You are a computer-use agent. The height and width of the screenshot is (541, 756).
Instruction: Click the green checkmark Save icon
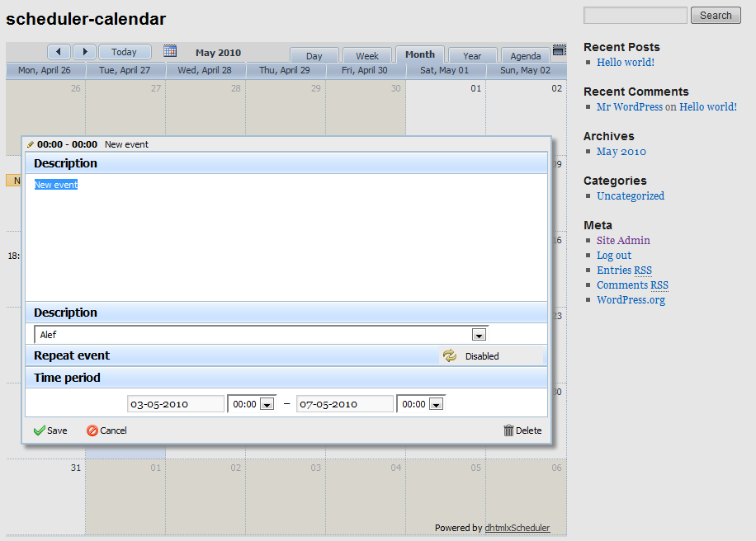point(39,430)
